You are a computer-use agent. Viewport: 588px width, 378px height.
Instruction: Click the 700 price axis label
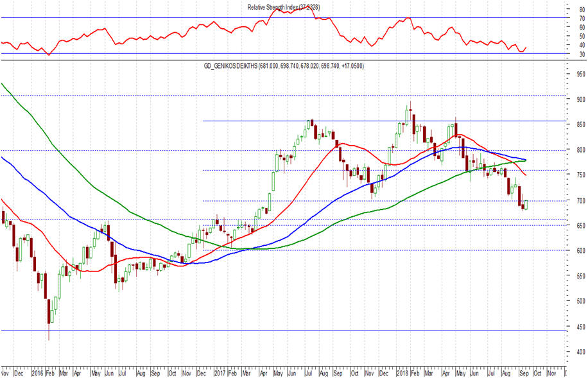point(581,201)
